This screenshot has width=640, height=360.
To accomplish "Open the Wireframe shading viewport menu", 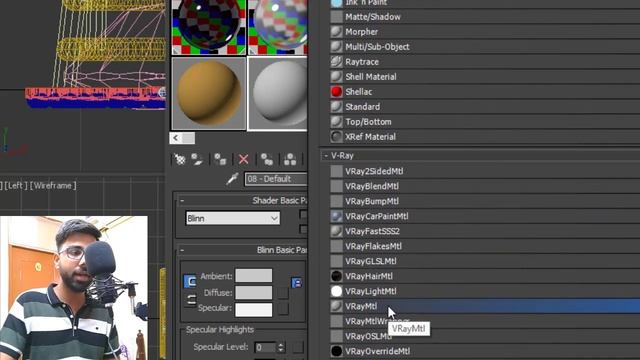I will pyautogui.click(x=53, y=186).
